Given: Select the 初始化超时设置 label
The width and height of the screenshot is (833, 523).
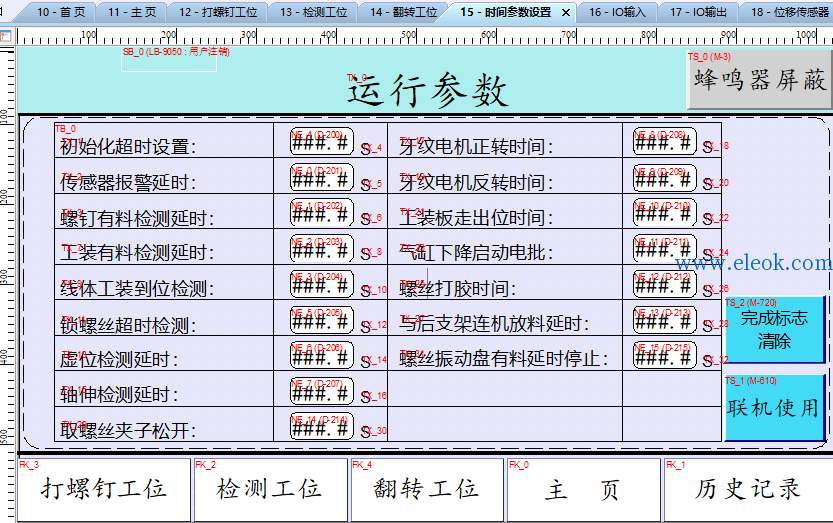Looking at the screenshot, I should click(128, 146).
